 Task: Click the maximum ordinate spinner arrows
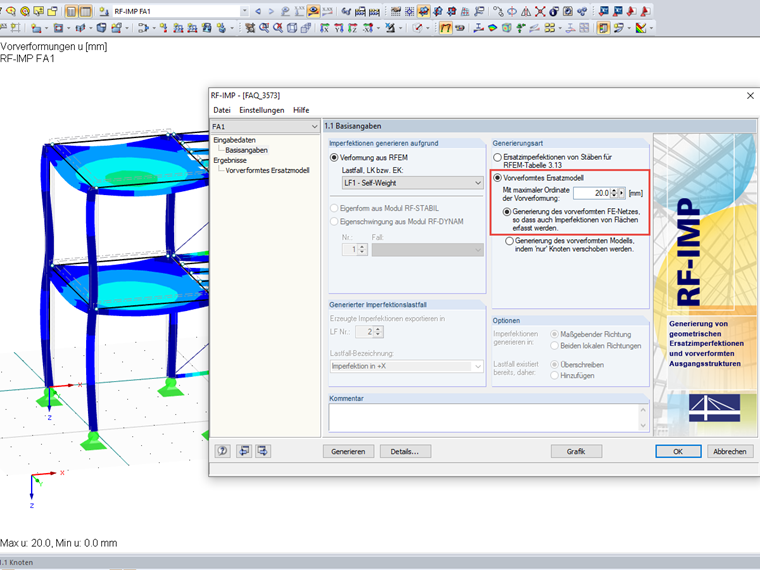coord(614,193)
